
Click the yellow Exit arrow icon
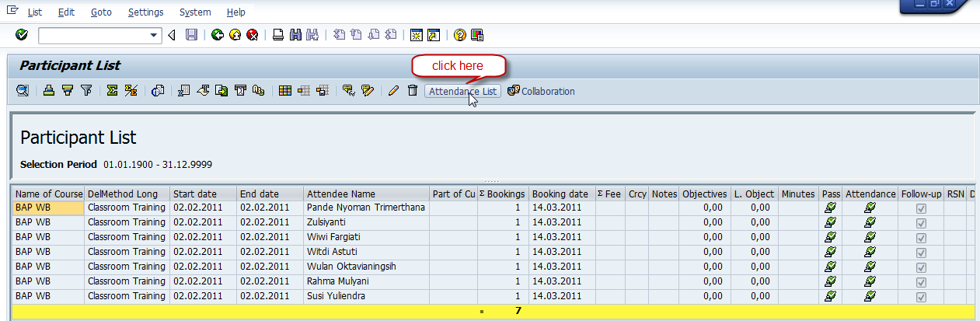235,35
